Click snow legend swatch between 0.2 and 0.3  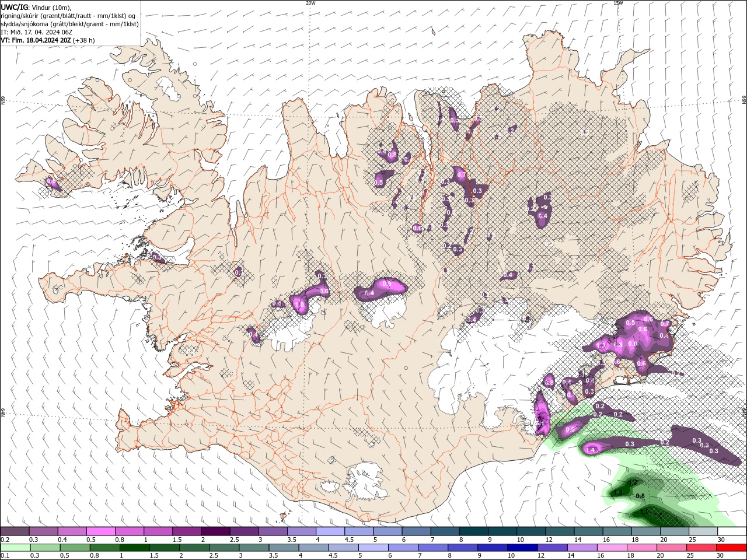[x=15, y=531]
